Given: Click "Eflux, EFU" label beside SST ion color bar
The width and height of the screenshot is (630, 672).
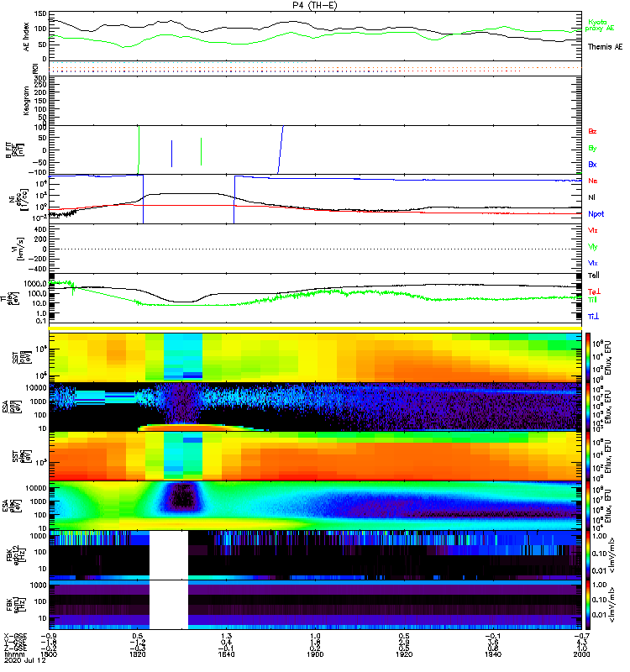Looking at the screenshot, I should [x=608, y=358].
